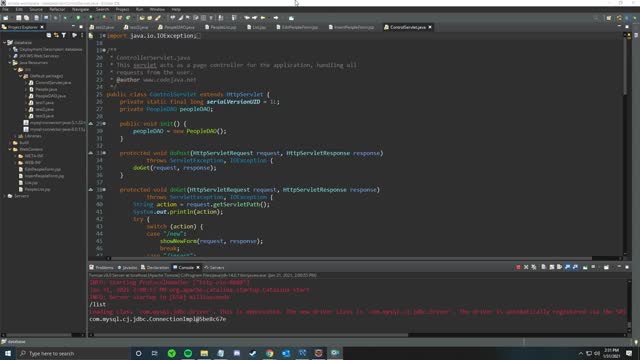
Task: Click the Save toolbar icon
Action: pyautogui.click(x=19, y=18)
